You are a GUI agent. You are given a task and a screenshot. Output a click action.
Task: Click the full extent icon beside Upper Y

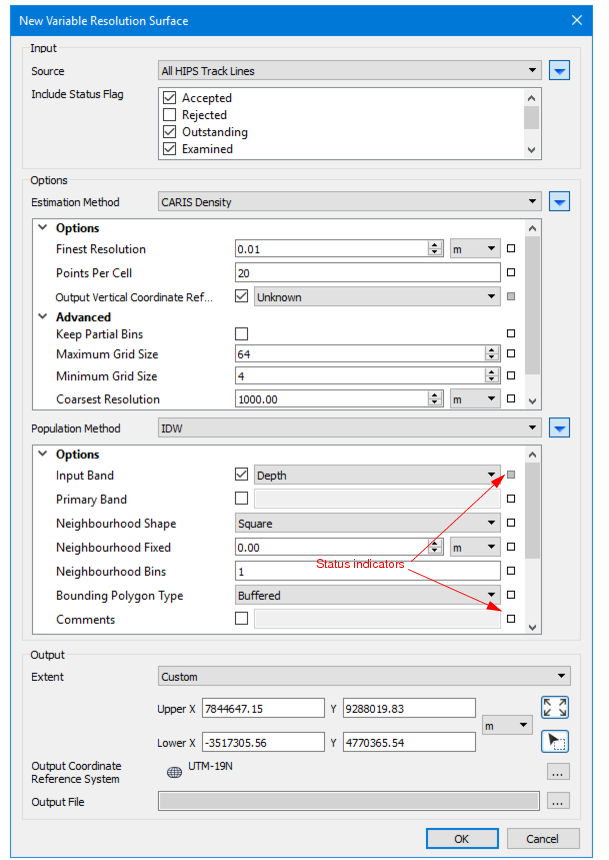click(x=554, y=708)
